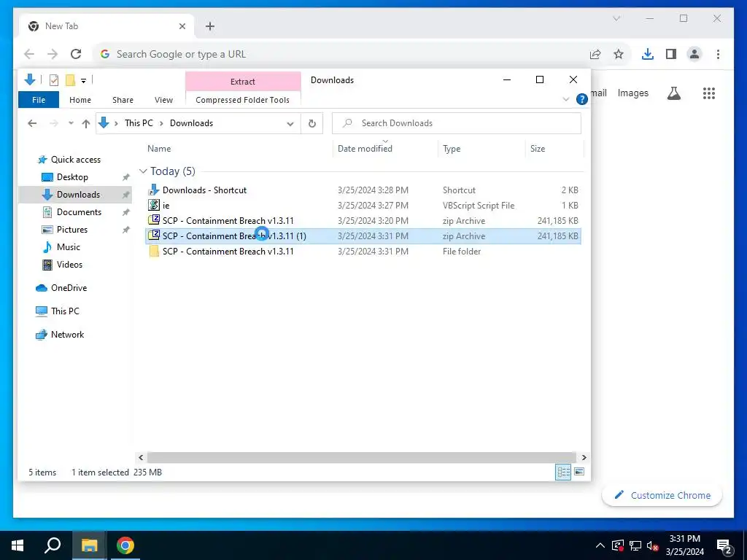Viewport: 747px width, 560px height.
Task: Reload the Chrome page
Action: tap(76, 54)
